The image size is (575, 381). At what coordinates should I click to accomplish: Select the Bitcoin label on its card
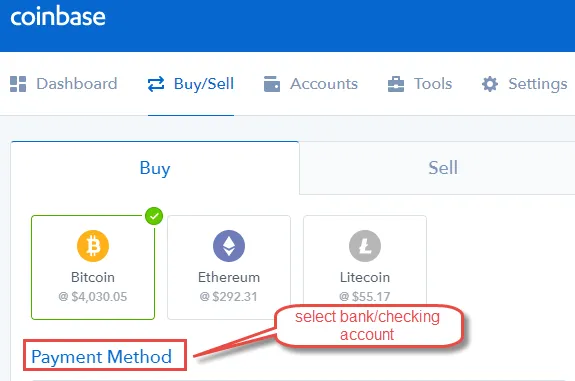click(93, 277)
